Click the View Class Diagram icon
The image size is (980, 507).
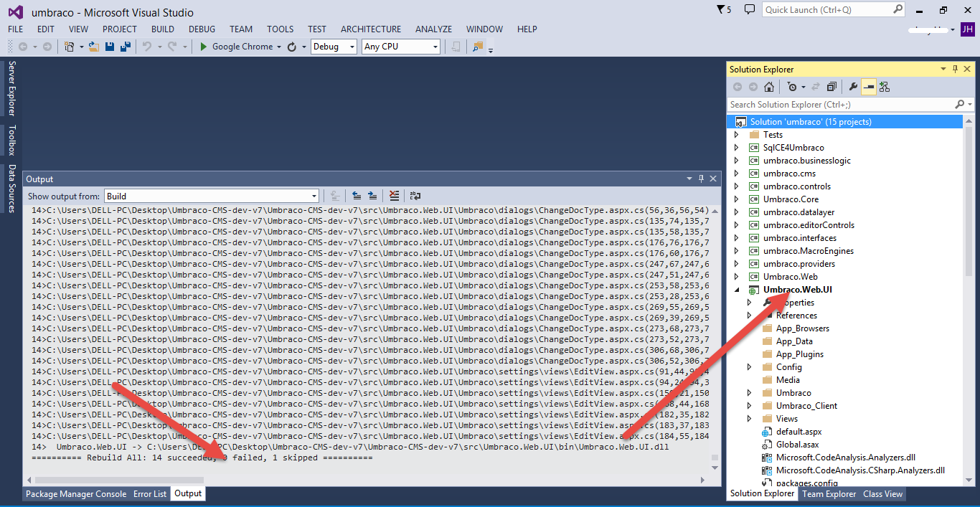click(x=885, y=87)
